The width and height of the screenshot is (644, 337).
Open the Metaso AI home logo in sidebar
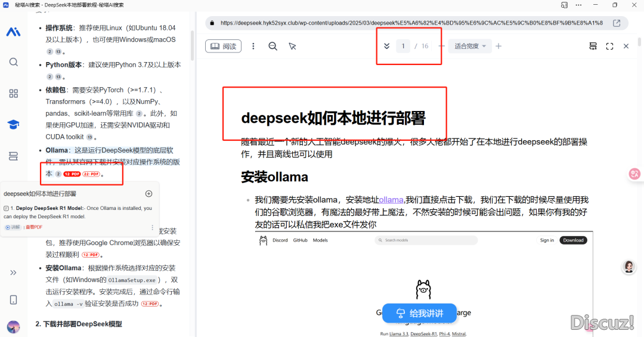click(13, 32)
